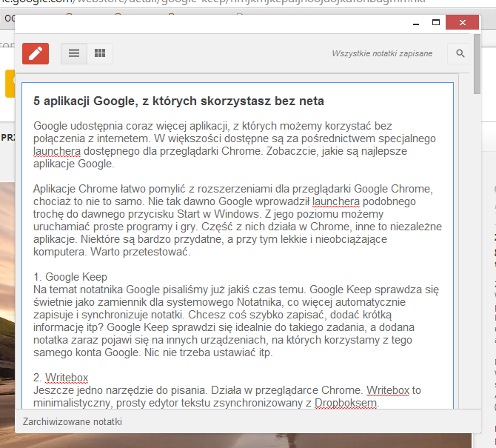Minimize the Google Keep window
The height and width of the screenshot is (448, 496).
coord(416,23)
